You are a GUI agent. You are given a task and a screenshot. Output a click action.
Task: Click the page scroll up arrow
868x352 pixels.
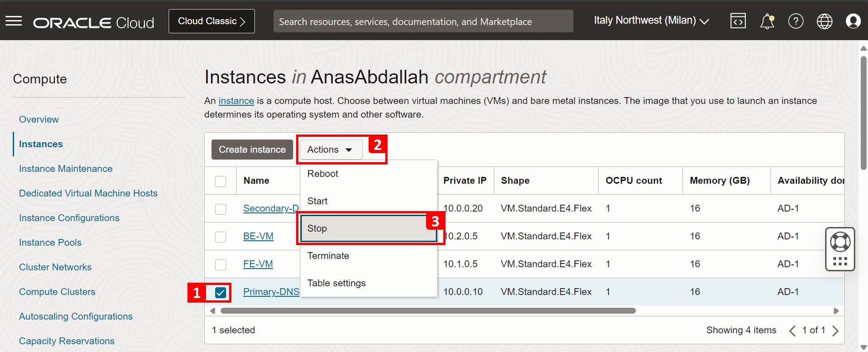click(x=863, y=48)
